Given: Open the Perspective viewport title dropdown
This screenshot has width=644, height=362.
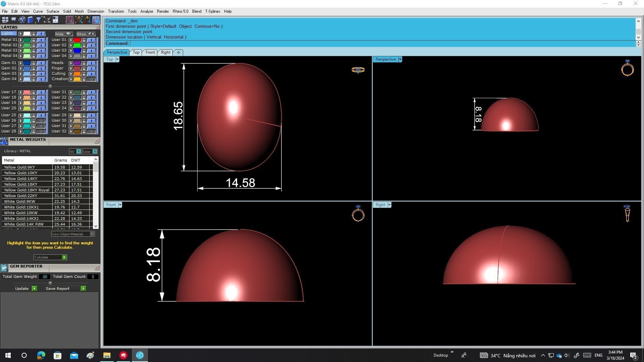Looking at the screenshot, I should tap(400, 59).
